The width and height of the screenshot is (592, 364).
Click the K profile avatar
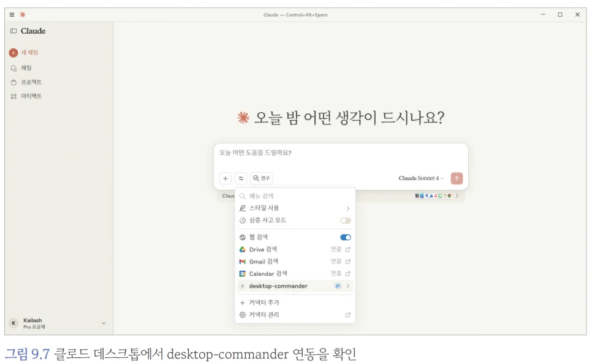click(x=13, y=323)
